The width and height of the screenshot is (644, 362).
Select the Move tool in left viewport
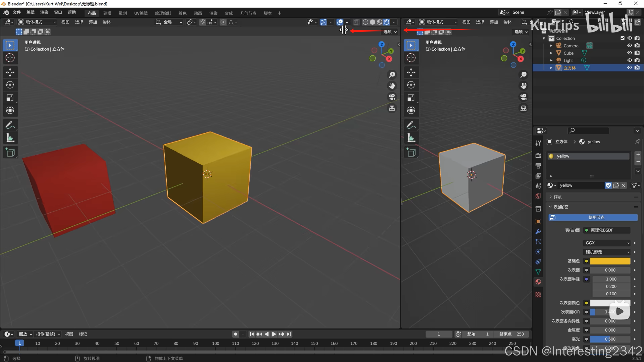10,72
